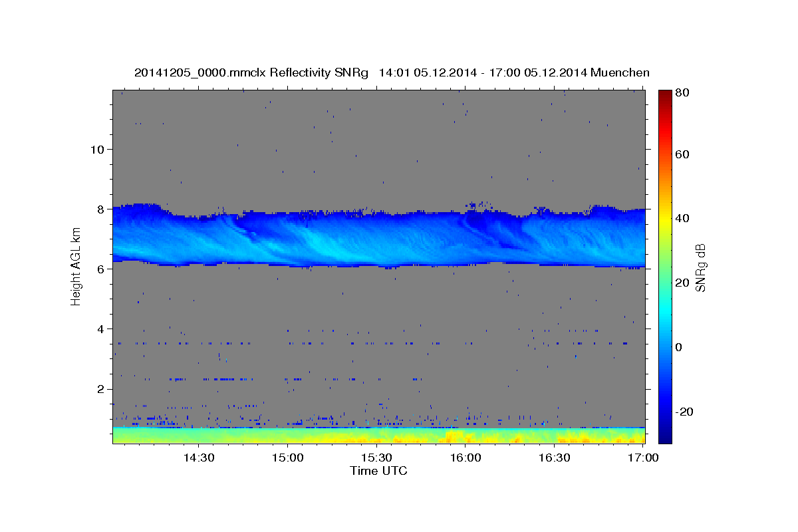Click the 'Time UTC' axis label
Screen dimensions: 798x532
click(378, 471)
